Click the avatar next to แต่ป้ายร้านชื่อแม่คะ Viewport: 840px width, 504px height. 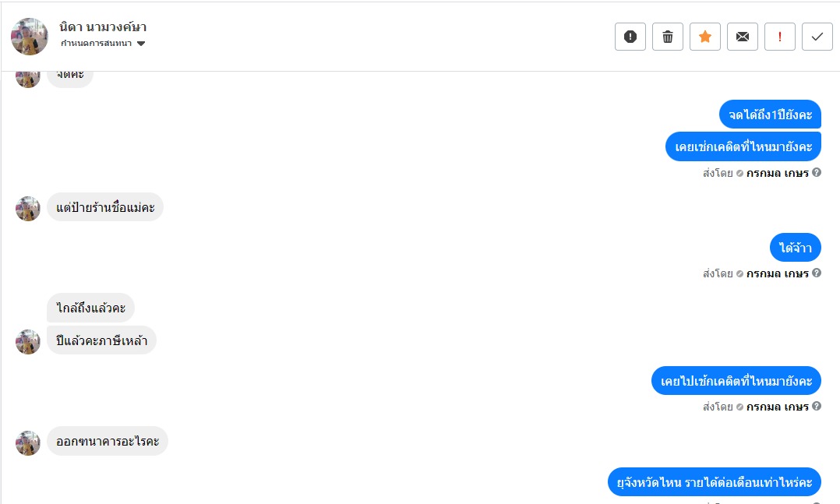(28, 208)
